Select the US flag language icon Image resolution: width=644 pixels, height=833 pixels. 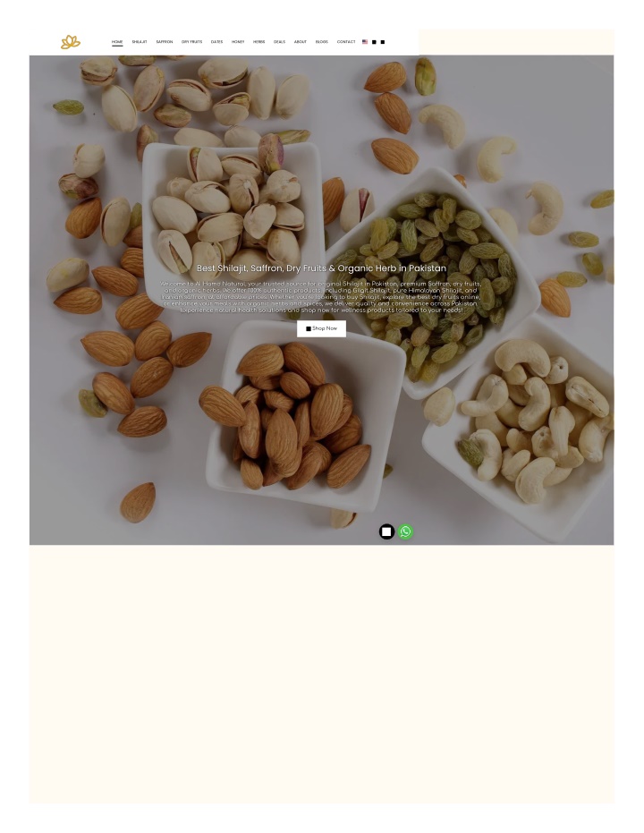point(365,41)
